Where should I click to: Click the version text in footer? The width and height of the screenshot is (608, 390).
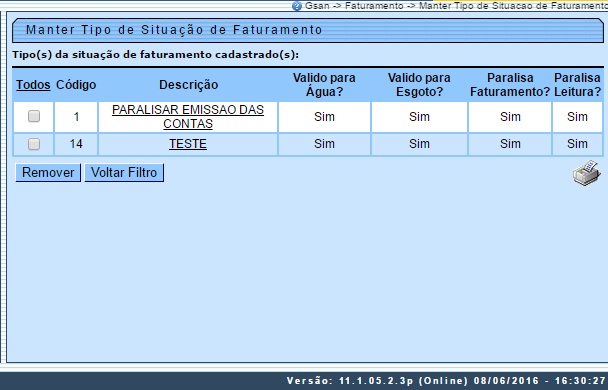pyautogui.click(x=446, y=381)
